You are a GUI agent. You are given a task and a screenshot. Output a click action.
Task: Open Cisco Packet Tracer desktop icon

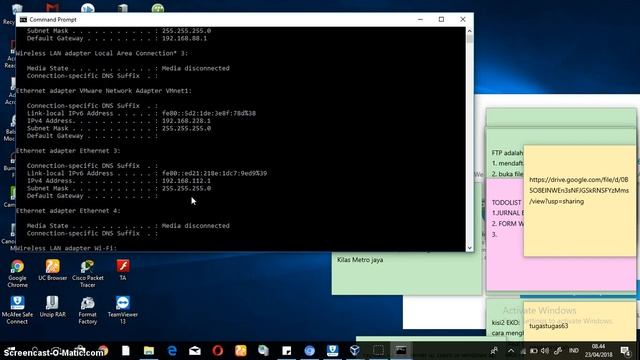click(x=87, y=273)
